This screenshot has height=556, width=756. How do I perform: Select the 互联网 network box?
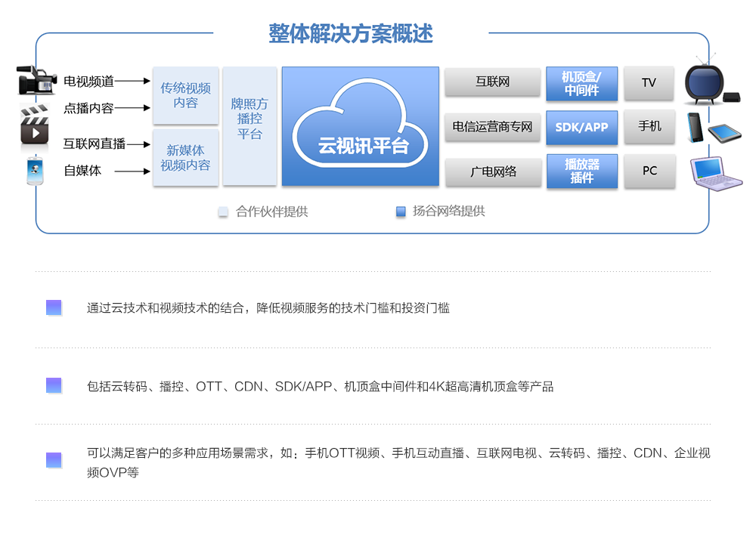(492, 82)
